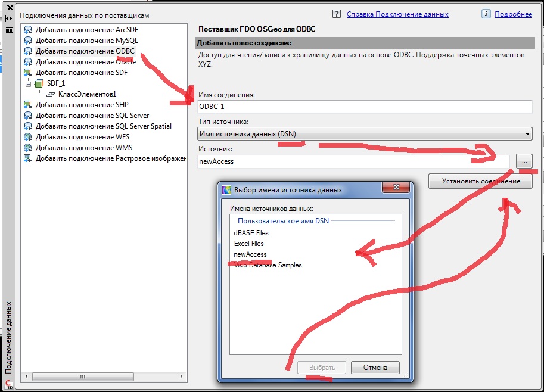This screenshot has height=392, width=544.
Task: Click the Источник field with newAccess
Action: pos(353,161)
